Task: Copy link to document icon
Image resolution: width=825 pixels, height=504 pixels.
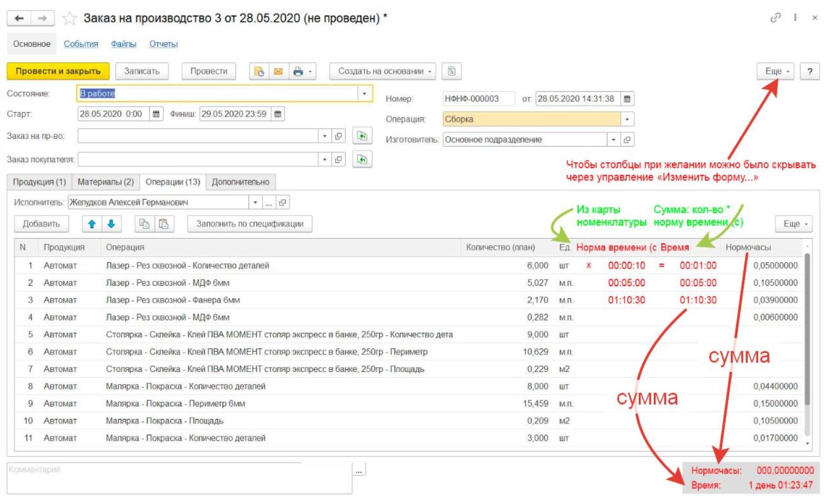Action: pos(775,18)
